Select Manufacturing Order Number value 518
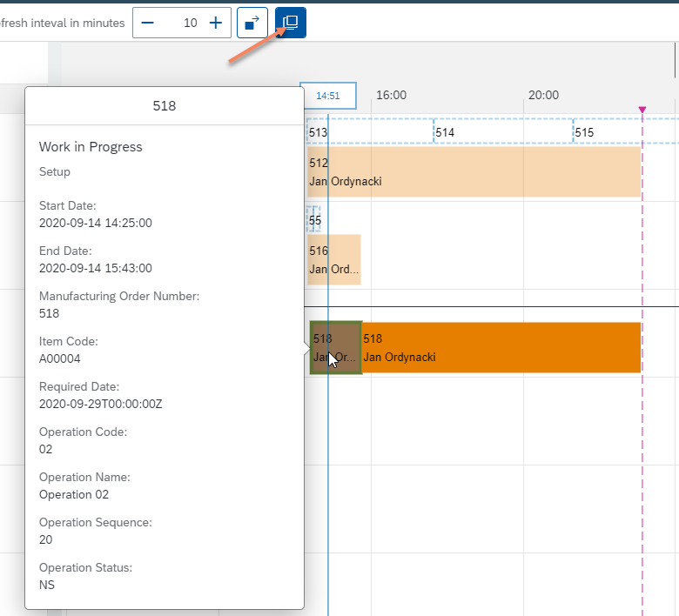Screen dimensions: 679x616 point(49,313)
